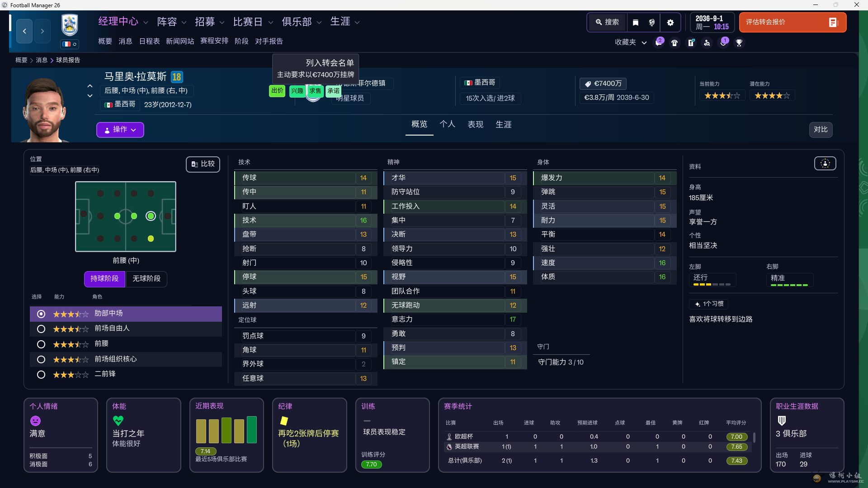Open the report icon on 评估转会报价
Screen dimensions: 868x488
click(x=833, y=22)
